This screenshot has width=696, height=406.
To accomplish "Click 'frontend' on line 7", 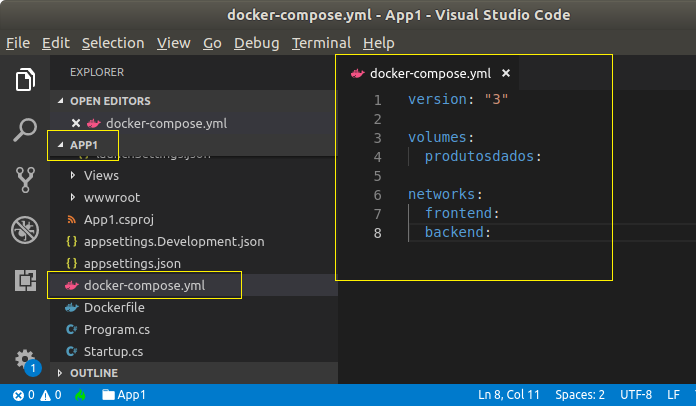I will click(459, 213).
